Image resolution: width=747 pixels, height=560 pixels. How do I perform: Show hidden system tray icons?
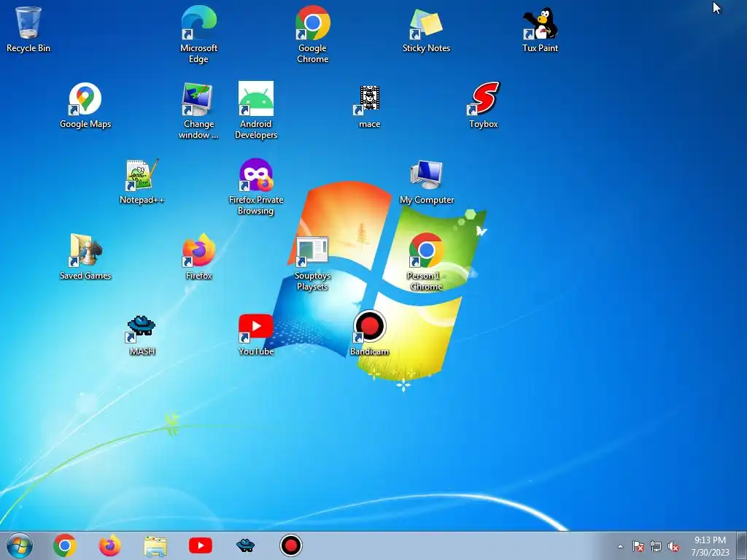point(620,546)
